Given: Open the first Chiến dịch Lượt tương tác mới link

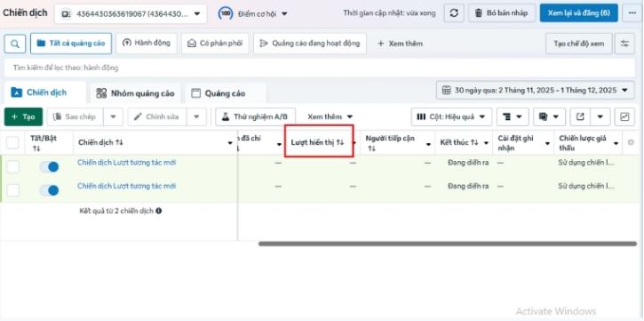Looking at the screenshot, I should pyautogui.click(x=126, y=163).
